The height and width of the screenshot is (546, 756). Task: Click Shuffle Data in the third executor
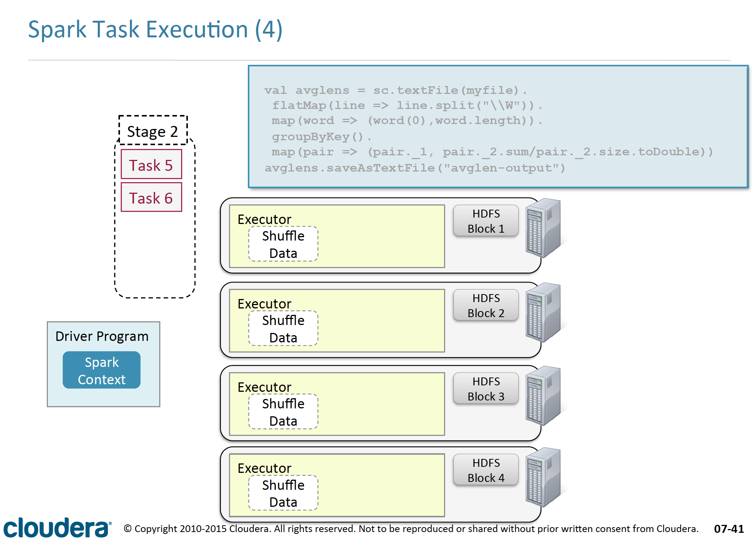[283, 412]
